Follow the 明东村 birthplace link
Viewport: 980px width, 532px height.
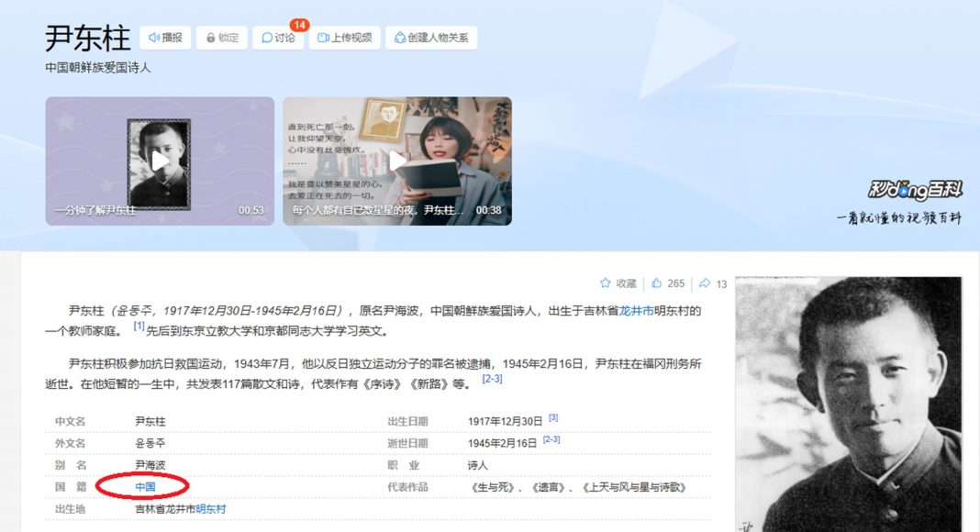tap(211, 509)
